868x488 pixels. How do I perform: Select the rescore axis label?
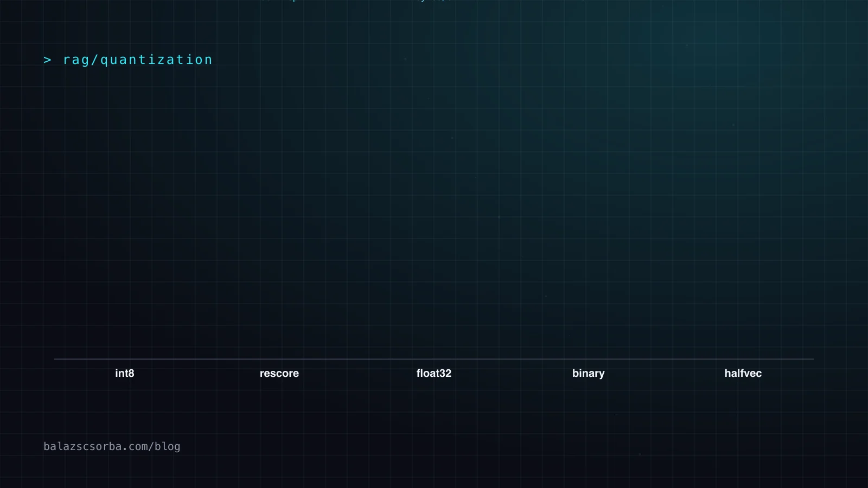(279, 373)
